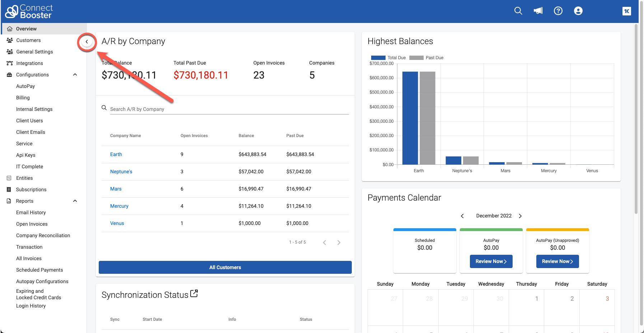Open Synchronization Status external link icon
The image size is (644, 333).
click(194, 294)
